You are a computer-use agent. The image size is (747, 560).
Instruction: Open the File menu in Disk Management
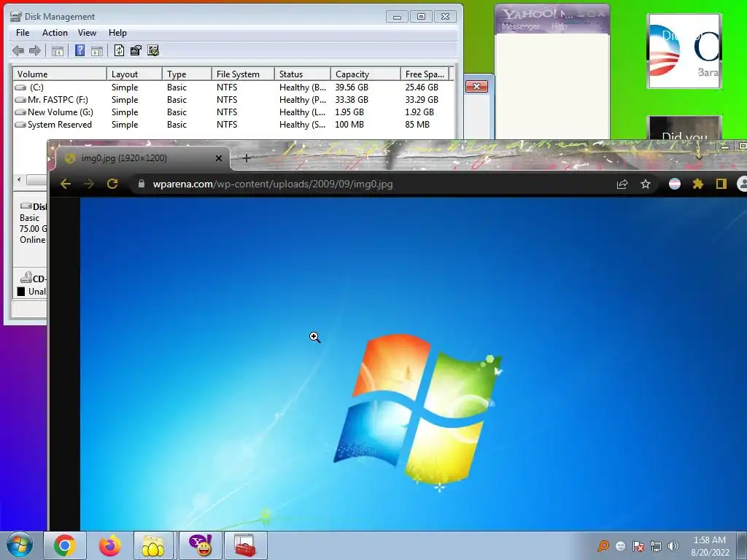coord(23,33)
